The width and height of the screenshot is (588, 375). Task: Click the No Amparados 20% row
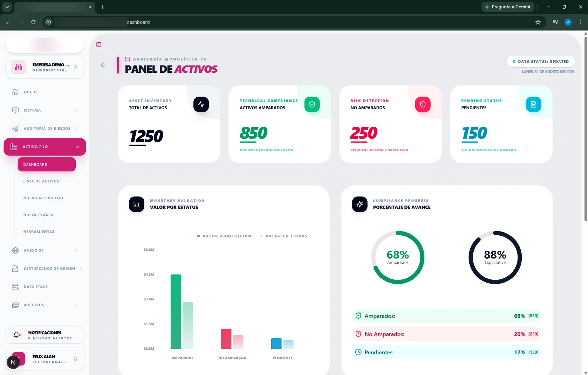coord(446,334)
